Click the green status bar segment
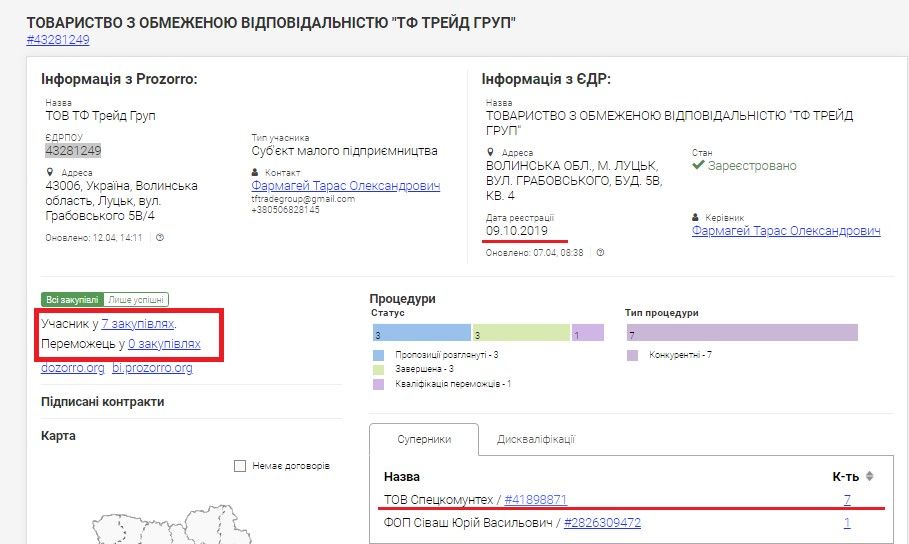Viewport: 909px width, 544px height. (521, 332)
